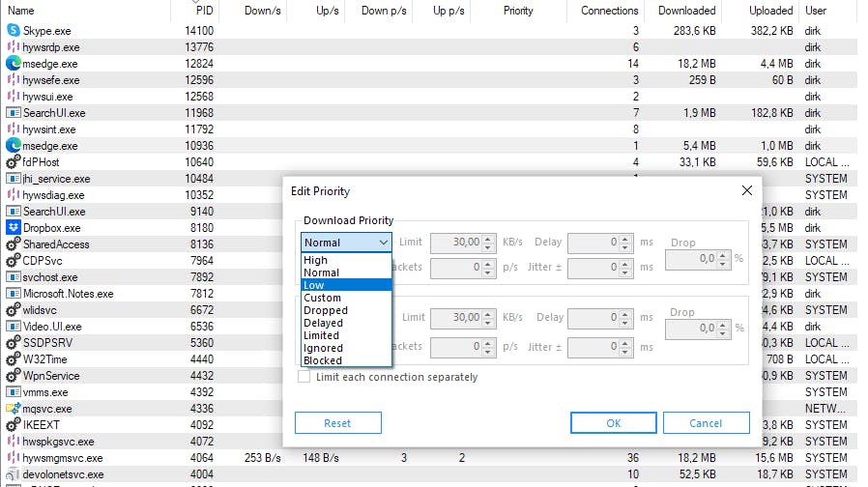The height and width of the screenshot is (487, 868).
Task: Click the hywsint.exe process icon
Action: point(14,129)
